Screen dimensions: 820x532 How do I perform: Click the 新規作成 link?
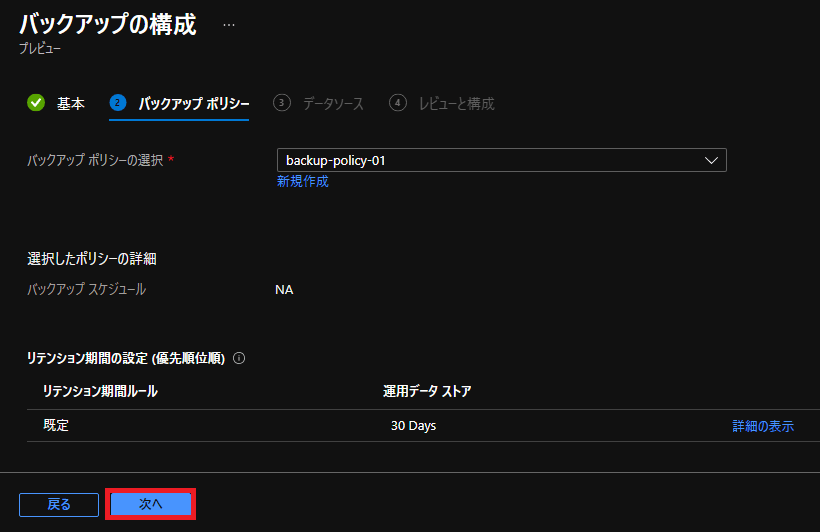point(302,181)
